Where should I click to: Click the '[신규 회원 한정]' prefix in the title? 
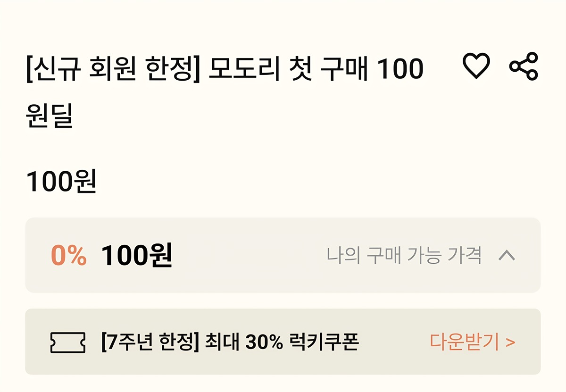pos(113,69)
